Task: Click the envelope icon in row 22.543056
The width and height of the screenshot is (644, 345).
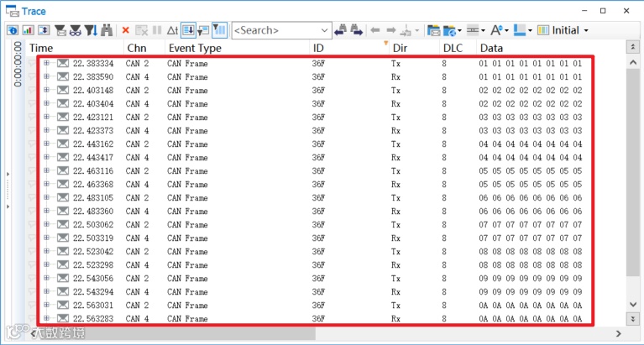Action: pyautogui.click(x=63, y=278)
